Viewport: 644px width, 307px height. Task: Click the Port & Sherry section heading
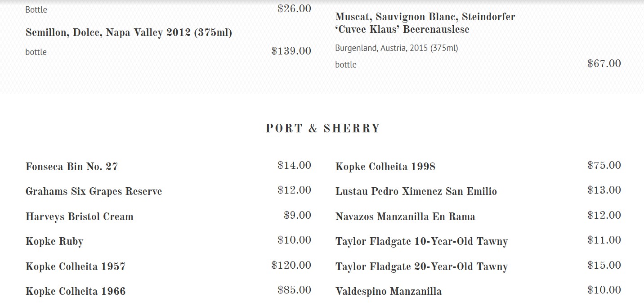coord(323,128)
